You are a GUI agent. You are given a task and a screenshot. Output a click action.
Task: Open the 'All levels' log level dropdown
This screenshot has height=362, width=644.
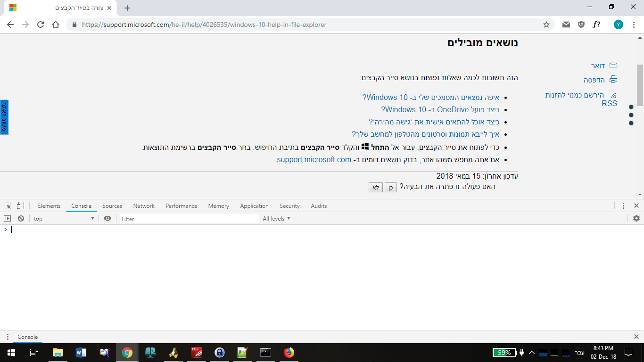[277, 219]
